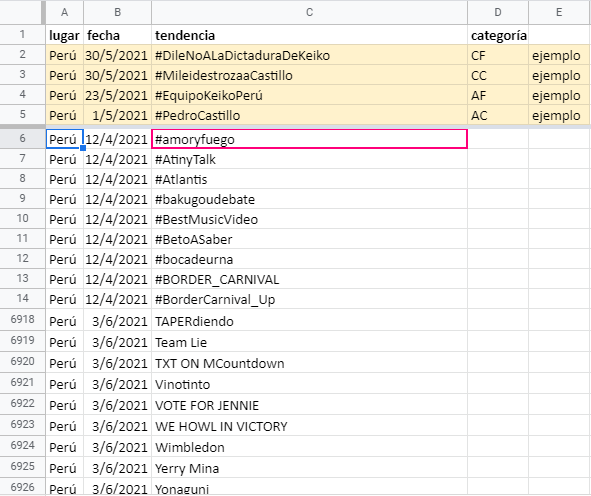Select cell #BestMusicVideo
The height and width of the screenshot is (496, 591).
[309, 219]
